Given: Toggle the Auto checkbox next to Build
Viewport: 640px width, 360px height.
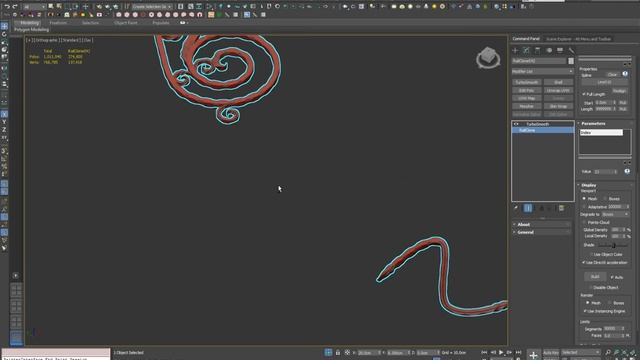Looking at the screenshot, I should pyautogui.click(x=612, y=277).
